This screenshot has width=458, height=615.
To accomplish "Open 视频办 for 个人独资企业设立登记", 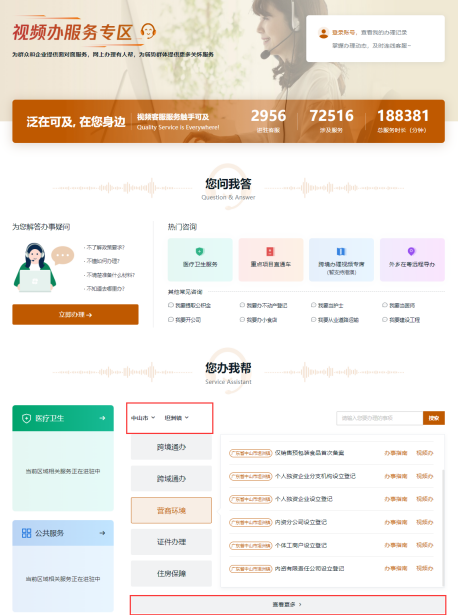I will (x=425, y=499).
